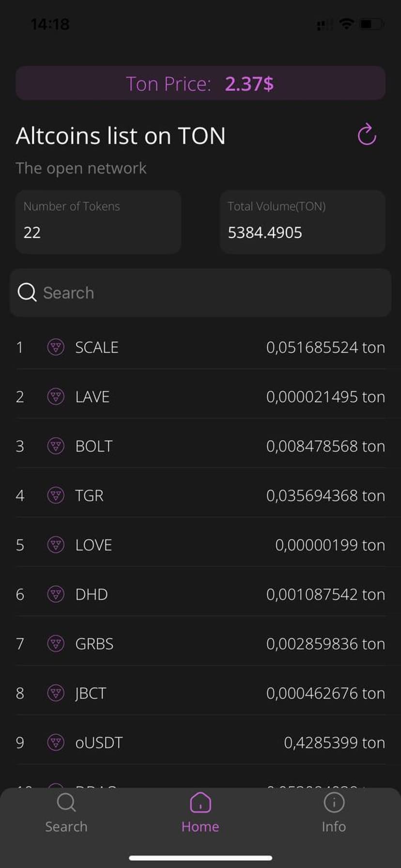
Task: Tap the refresh icon beside Altcoins list
Action: [367, 135]
